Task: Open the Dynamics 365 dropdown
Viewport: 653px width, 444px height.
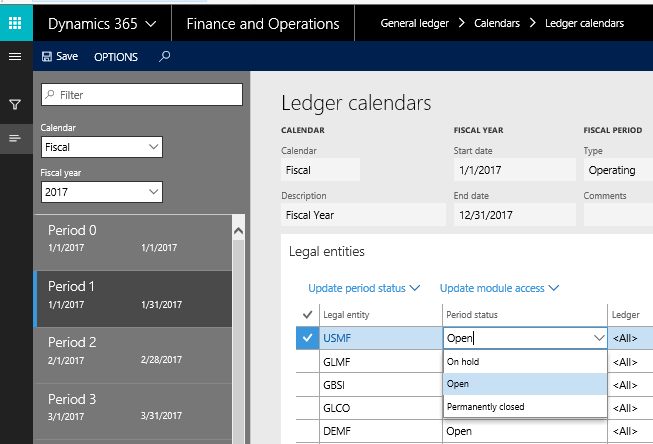Action: 102,24
